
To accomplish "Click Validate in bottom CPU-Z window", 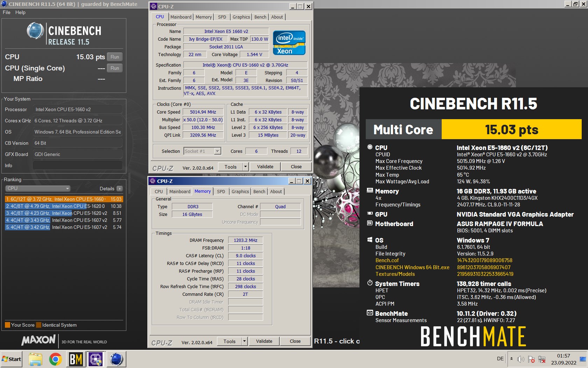I will click(264, 341).
